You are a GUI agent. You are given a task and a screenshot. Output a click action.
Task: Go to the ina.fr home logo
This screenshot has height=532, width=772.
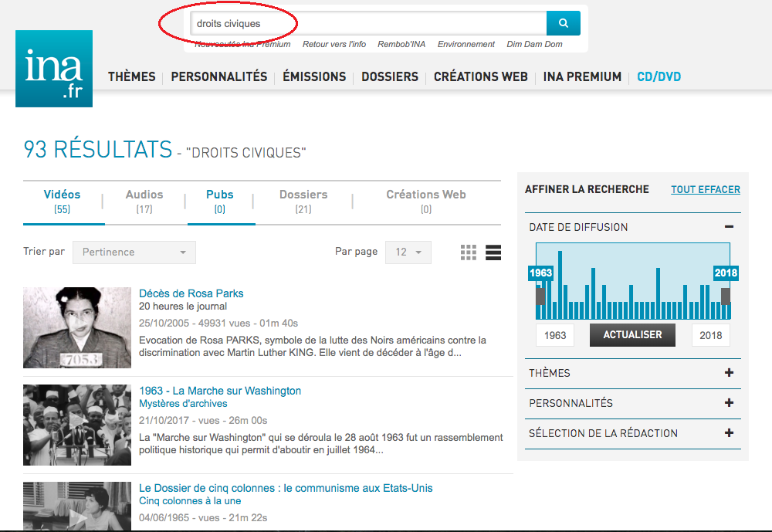coord(54,69)
